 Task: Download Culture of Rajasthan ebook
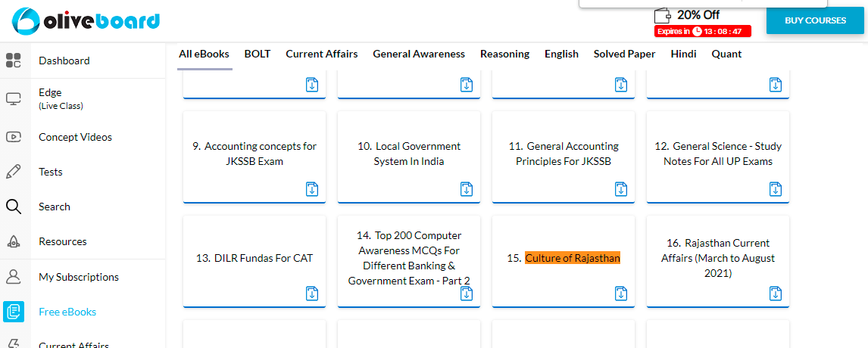[x=621, y=294]
